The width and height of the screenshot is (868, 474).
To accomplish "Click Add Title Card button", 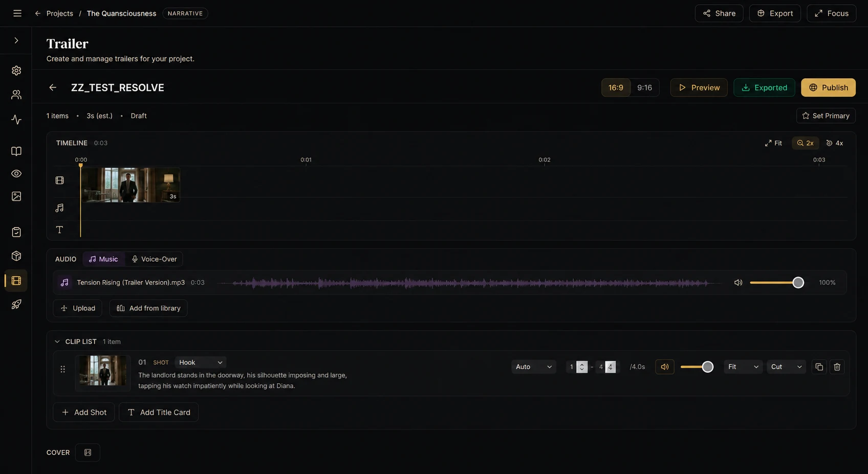I will point(159,413).
